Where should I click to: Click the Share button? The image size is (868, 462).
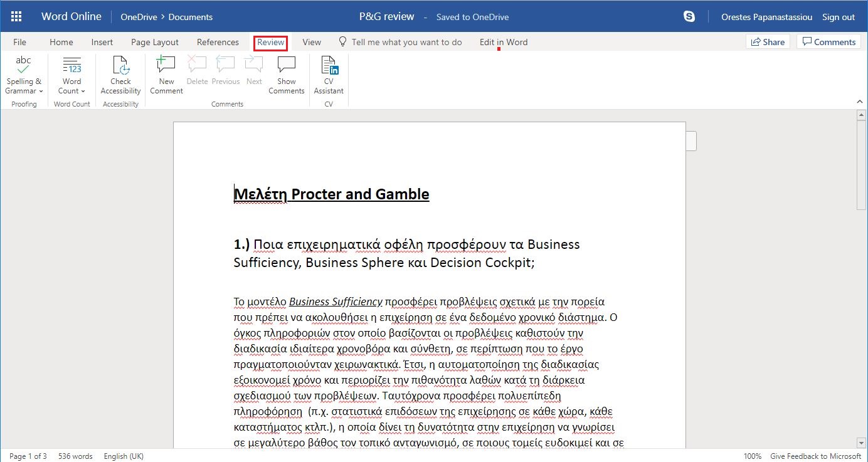[x=768, y=42]
